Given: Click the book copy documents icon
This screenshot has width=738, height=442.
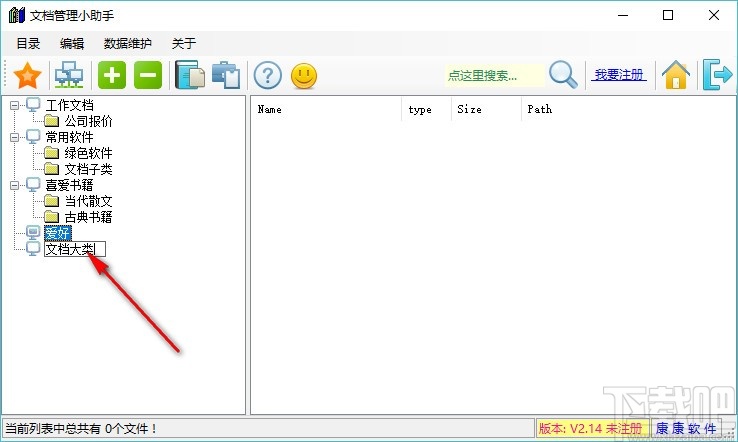Looking at the screenshot, I should (190, 75).
